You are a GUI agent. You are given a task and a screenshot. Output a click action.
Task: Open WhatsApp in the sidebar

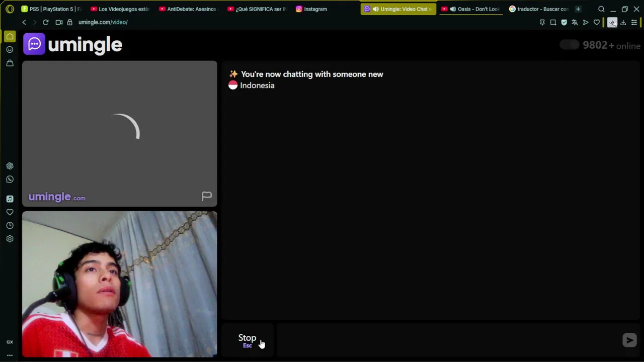point(10,179)
